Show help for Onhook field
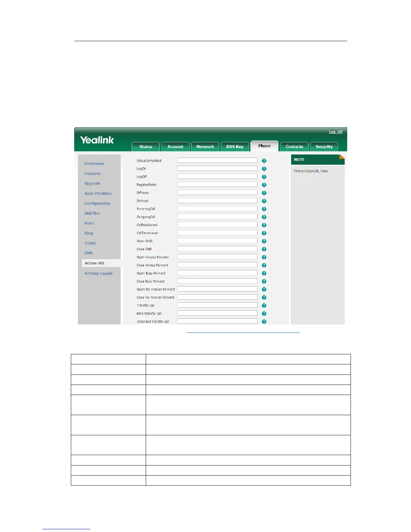Viewport: 411px width, 532px height. (264, 201)
